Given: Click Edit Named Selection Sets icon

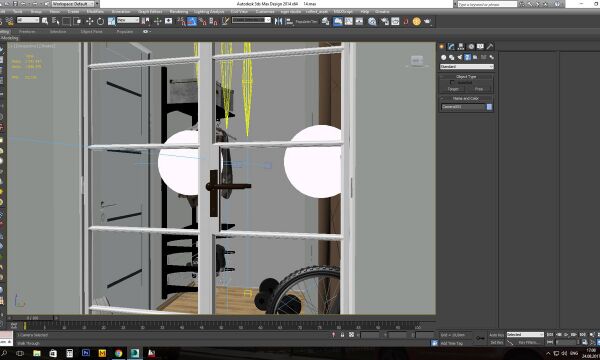Looking at the screenshot, I should tap(226, 21).
